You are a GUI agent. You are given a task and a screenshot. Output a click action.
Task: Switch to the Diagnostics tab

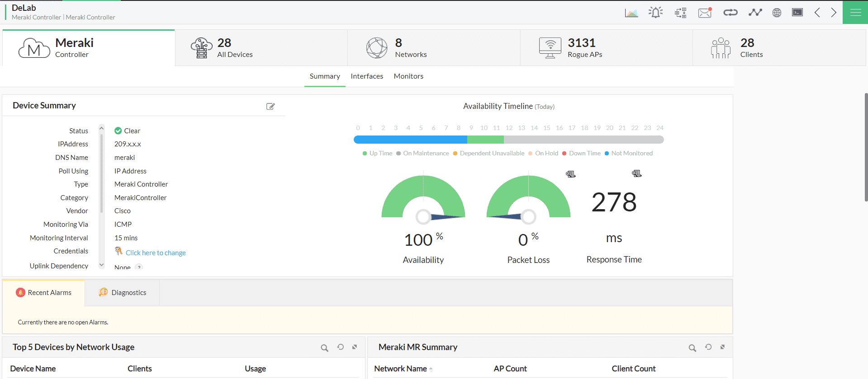pos(128,293)
